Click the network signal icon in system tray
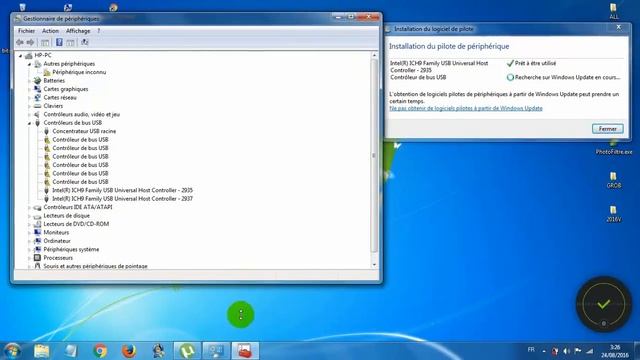Viewport: 640px width, 360px height. [x=589, y=351]
